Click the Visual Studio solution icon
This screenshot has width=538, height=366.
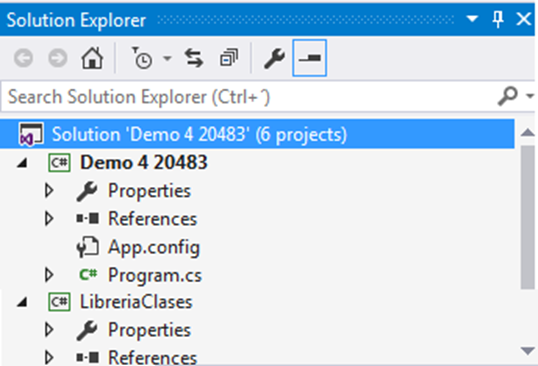click(x=31, y=134)
